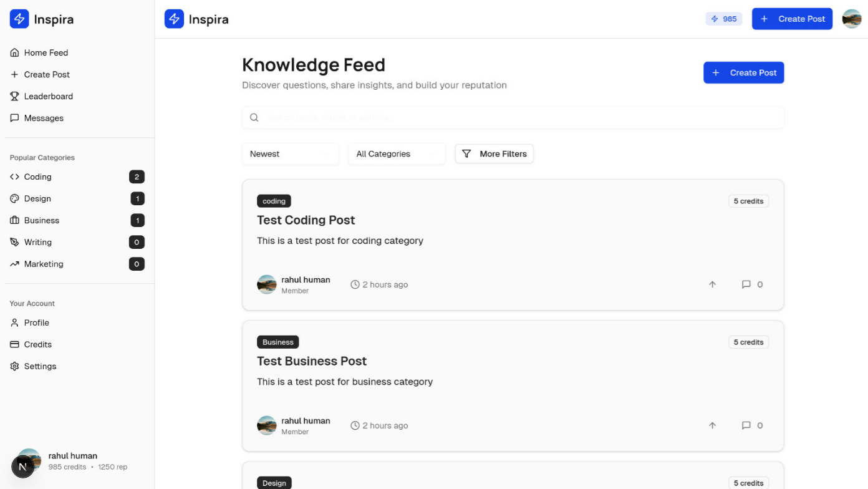The width and height of the screenshot is (868, 489).
Task: Click the search posts input field
Action: coord(513,117)
